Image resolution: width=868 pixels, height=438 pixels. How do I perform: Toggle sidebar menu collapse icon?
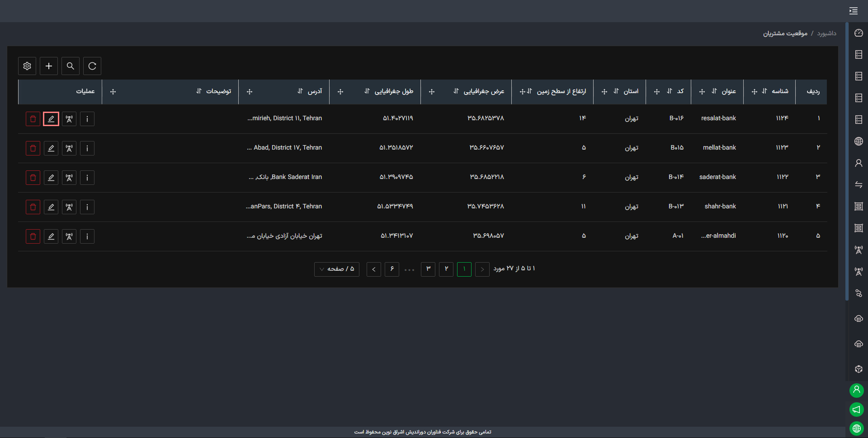click(x=854, y=11)
